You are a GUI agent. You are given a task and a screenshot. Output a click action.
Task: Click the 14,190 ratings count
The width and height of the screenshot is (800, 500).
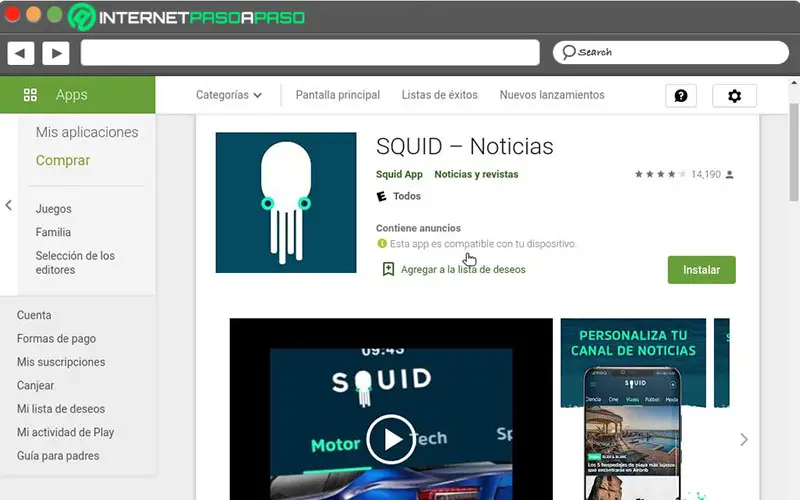pyautogui.click(x=706, y=174)
